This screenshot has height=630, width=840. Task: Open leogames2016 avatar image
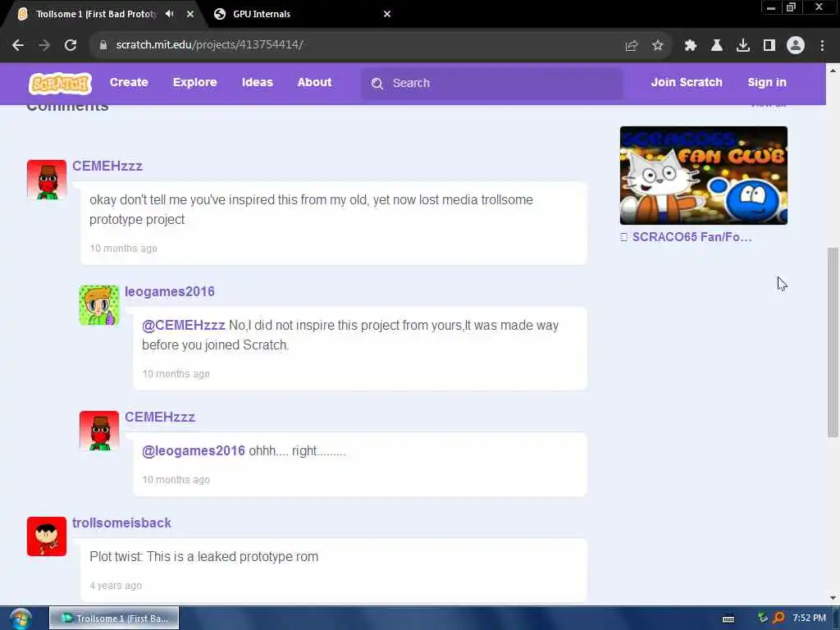99,305
